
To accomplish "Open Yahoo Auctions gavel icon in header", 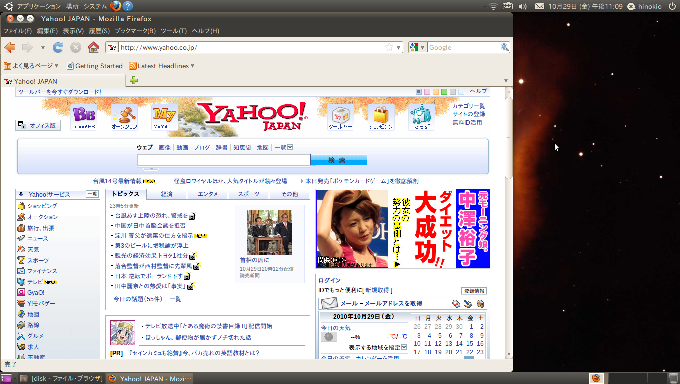I will tap(124, 117).
